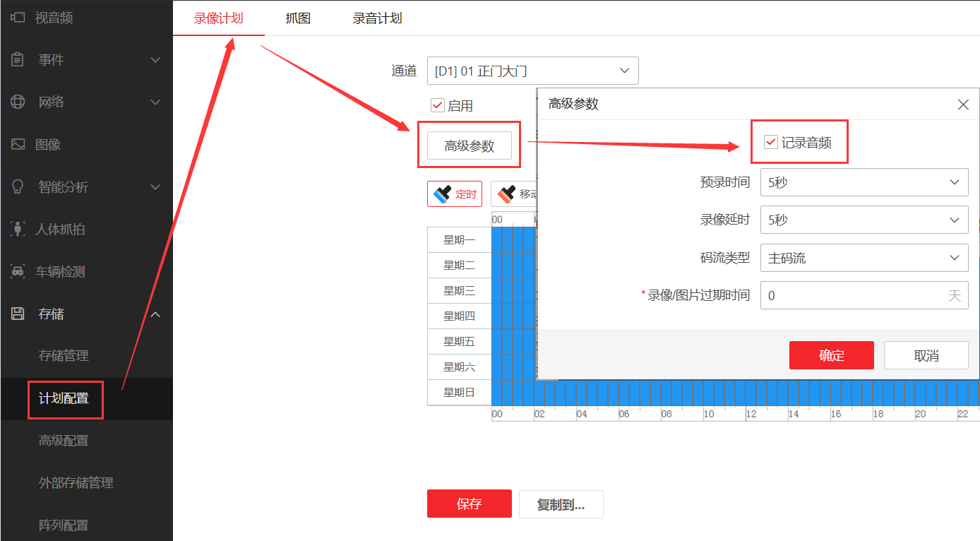Toggle the 启用 checkbox

[437, 104]
